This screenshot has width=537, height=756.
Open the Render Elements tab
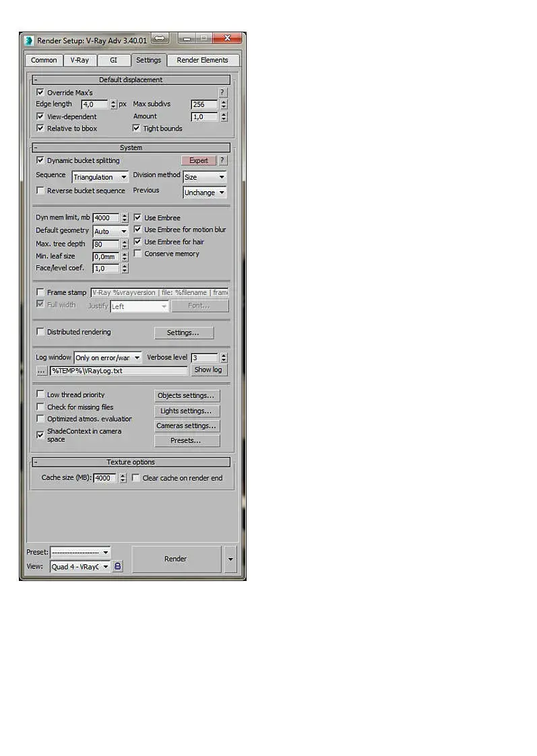pyautogui.click(x=203, y=60)
